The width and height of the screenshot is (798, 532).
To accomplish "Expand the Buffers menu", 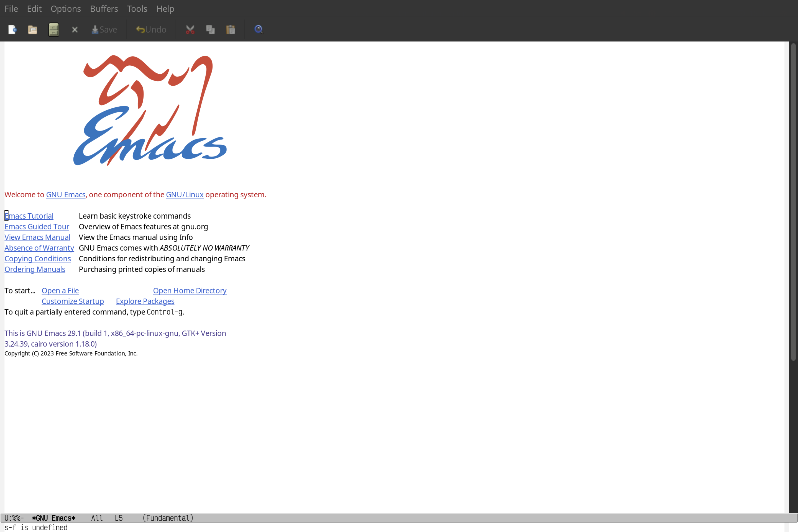I will [x=104, y=8].
